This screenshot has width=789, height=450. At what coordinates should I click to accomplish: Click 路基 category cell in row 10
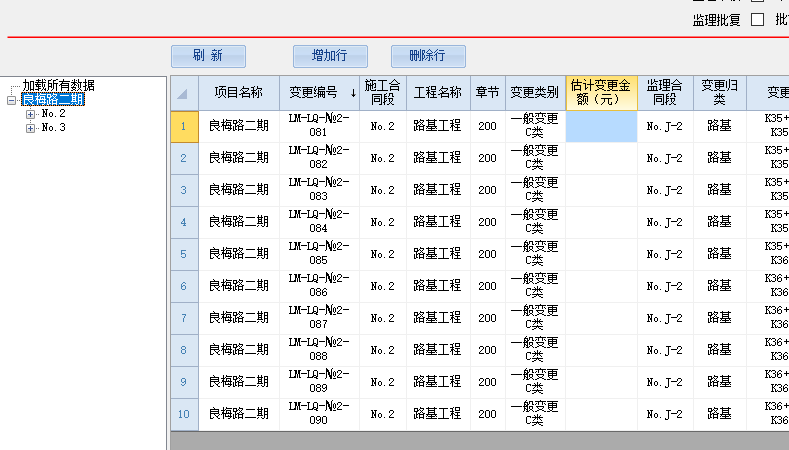click(x=720, y=414)
